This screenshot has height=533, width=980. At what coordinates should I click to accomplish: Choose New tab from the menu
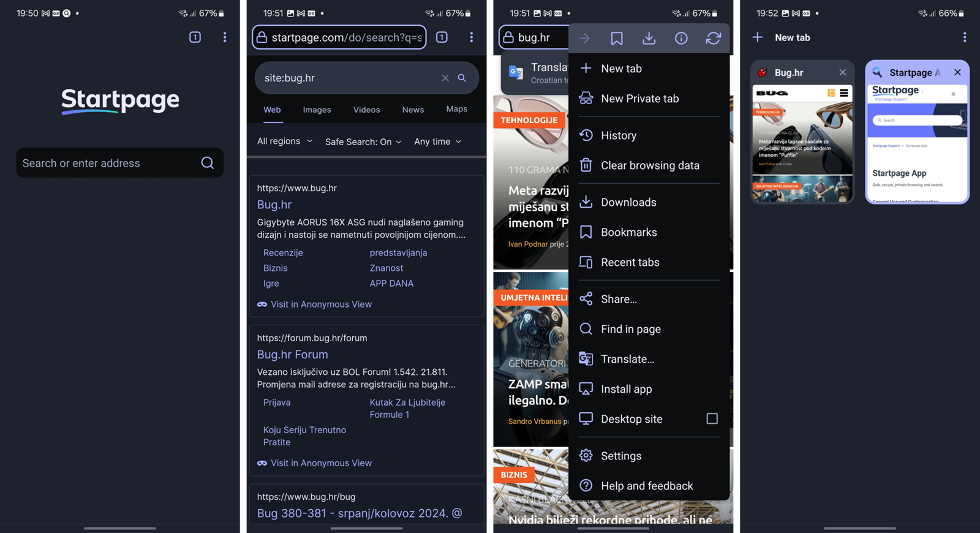(649, 69)
